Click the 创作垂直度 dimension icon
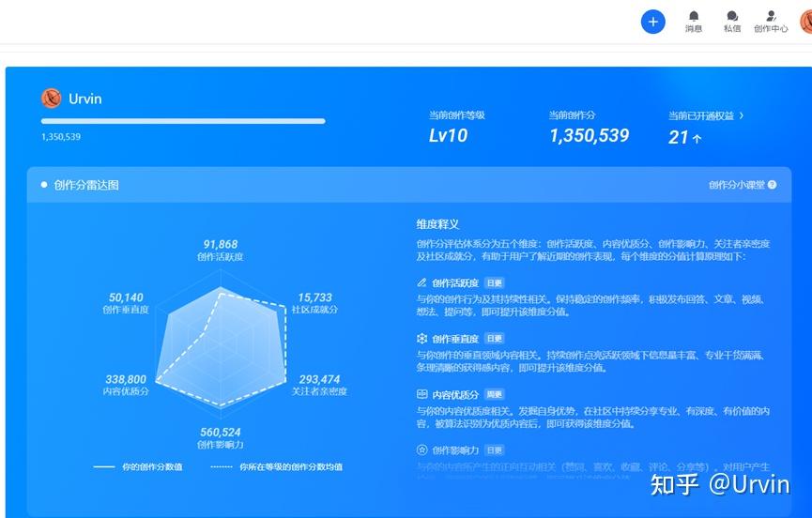 point(421,339)
